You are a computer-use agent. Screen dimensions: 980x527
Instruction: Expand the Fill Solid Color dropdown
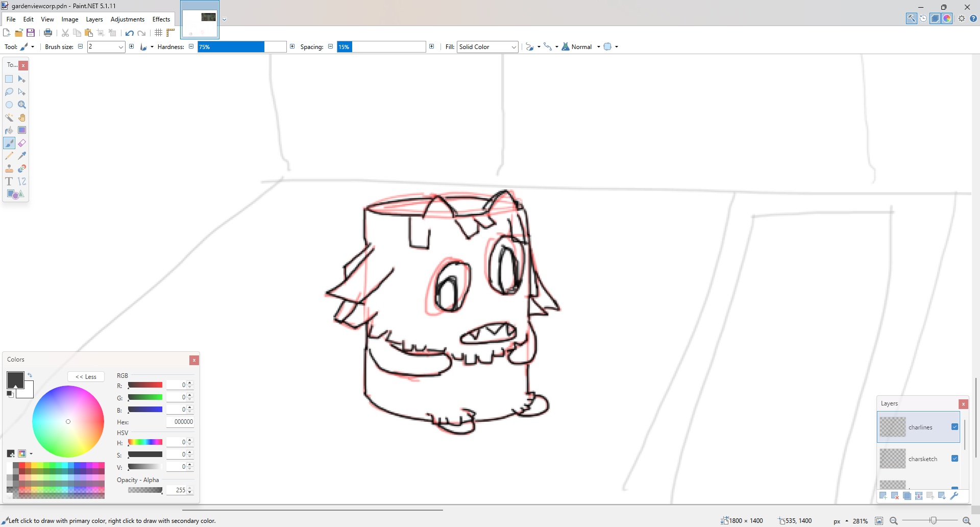tap(513, 47)
